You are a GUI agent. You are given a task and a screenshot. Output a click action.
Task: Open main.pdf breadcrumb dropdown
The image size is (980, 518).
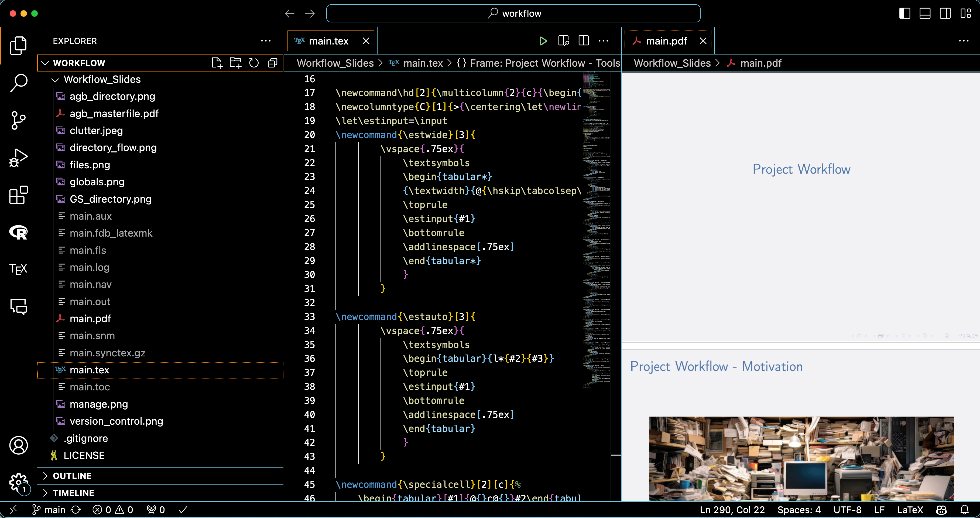tap(754, 63)
